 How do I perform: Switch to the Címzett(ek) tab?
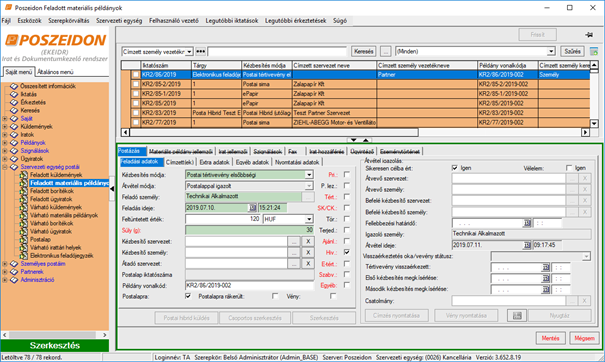tap(180, 162)
